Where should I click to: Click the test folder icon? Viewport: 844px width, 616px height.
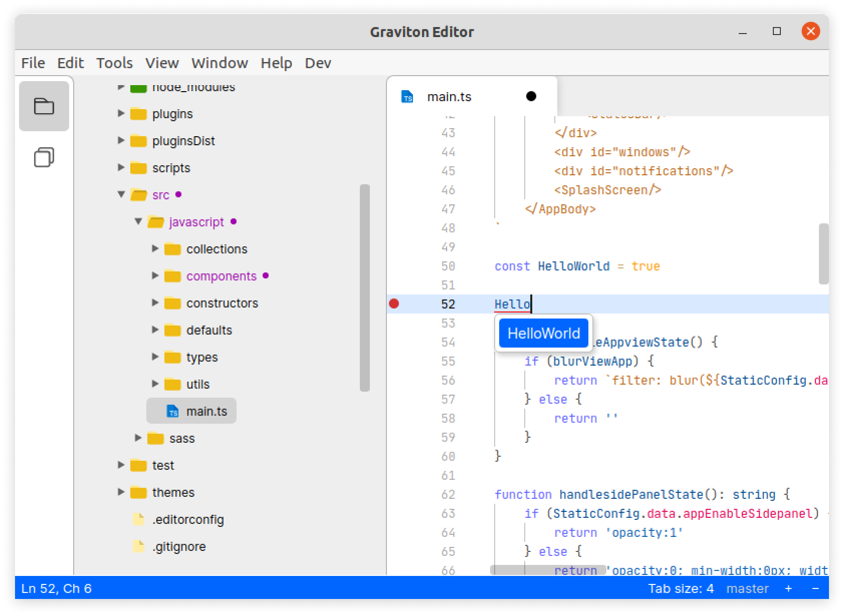138,466
